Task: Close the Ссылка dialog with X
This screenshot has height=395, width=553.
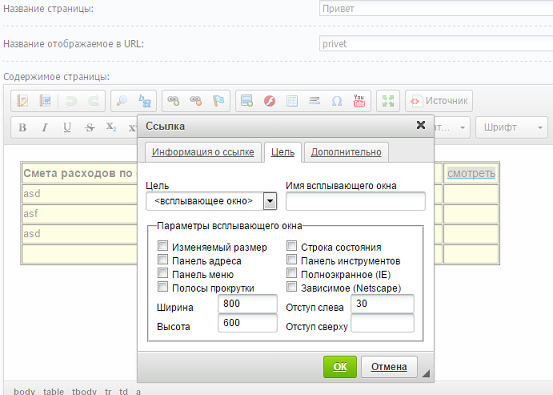Action: click(x=421, y=125)
